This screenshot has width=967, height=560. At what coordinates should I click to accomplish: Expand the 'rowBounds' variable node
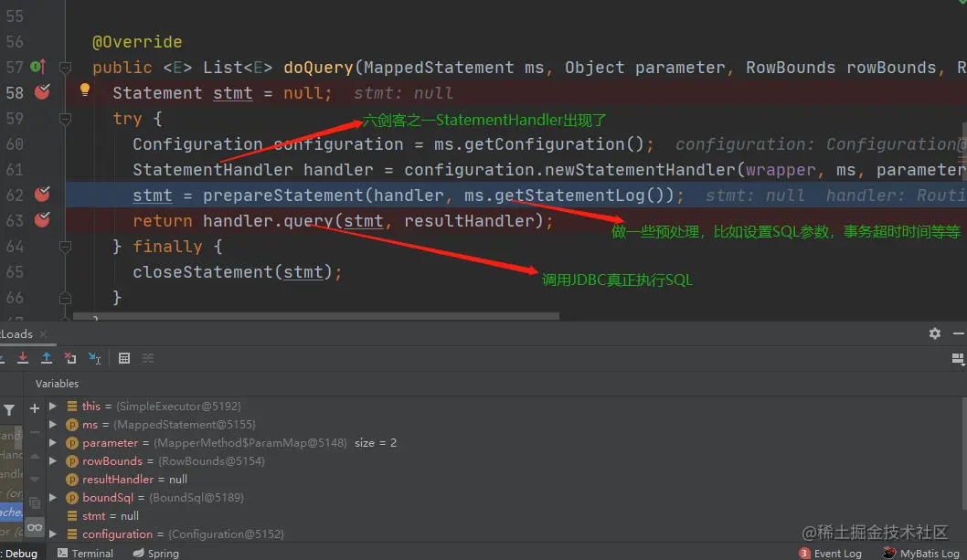(53, 460)
